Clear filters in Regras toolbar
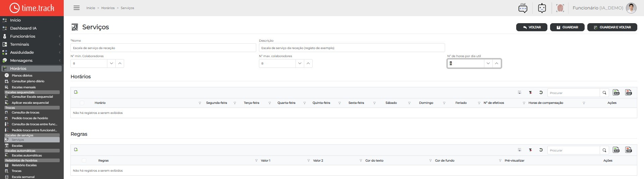 coord(530,150)
